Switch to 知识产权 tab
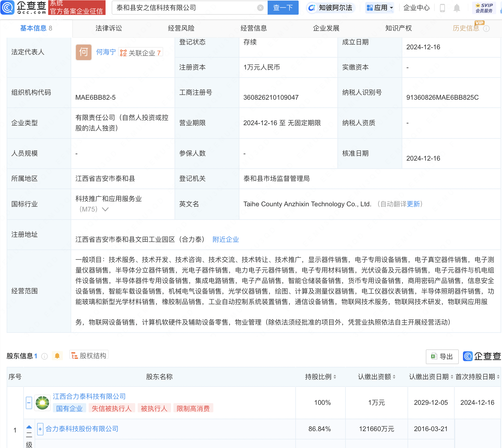Image resolution: width=502 pixels, height=448 pixels. [x=398, y=28]
